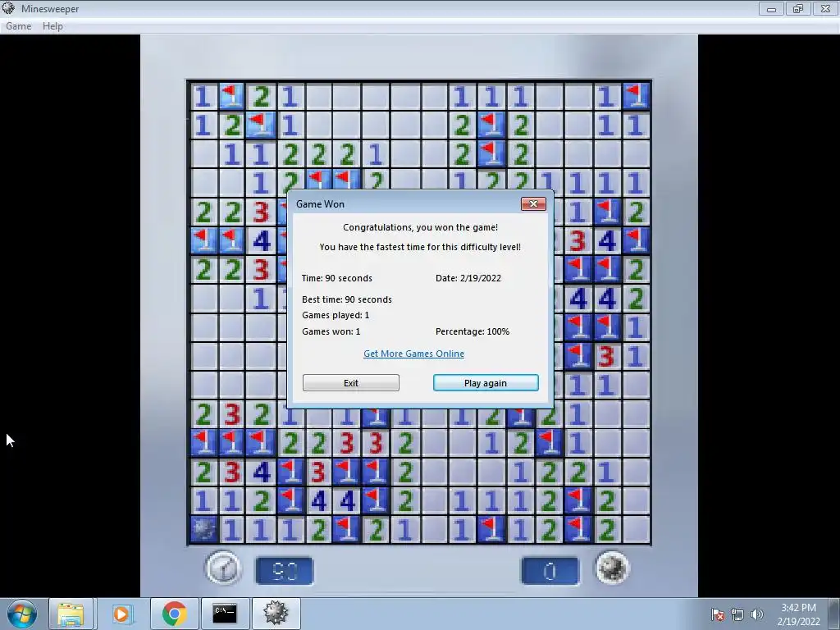Open Google Chrome from the taskbar
Screen dimensions: 840x630
tap(174, 614)
